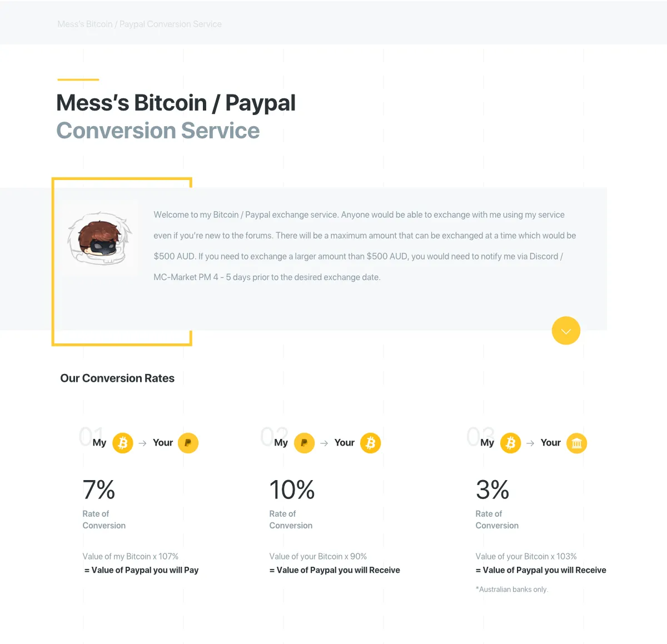Click the "*Australian banks only." footnote
The width and height of the screenshot is (667, 644).
[x=512, y=590]
